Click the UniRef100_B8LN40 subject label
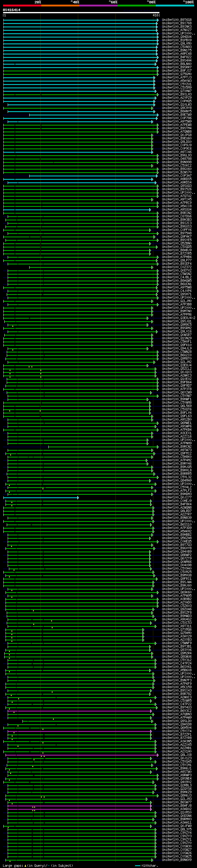Screen dimensions: 197x868 click(177, 64)
